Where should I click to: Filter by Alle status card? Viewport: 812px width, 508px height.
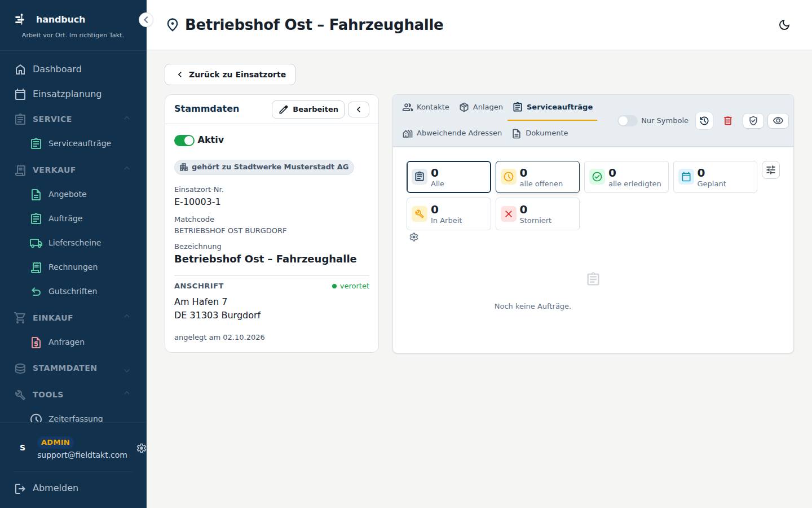(449, 177)
